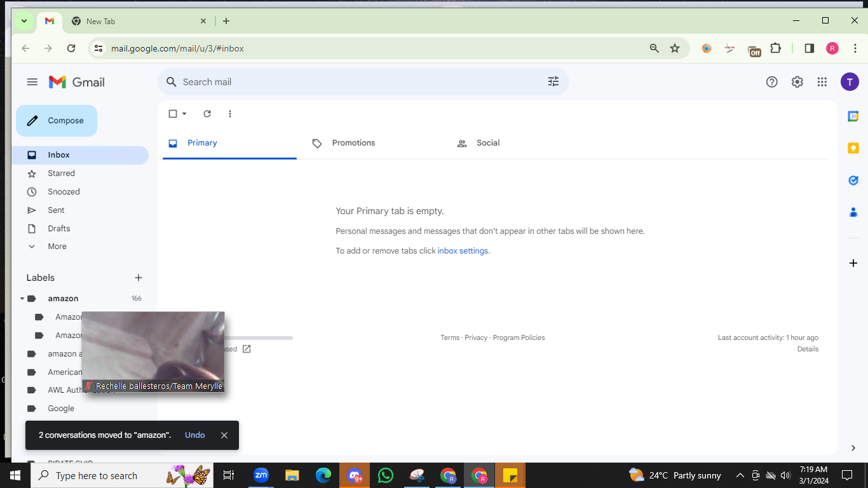Open Google Tasks side panel icon
Image resolution: width=868 pixels, height=488 pixels.
point(853,180)
